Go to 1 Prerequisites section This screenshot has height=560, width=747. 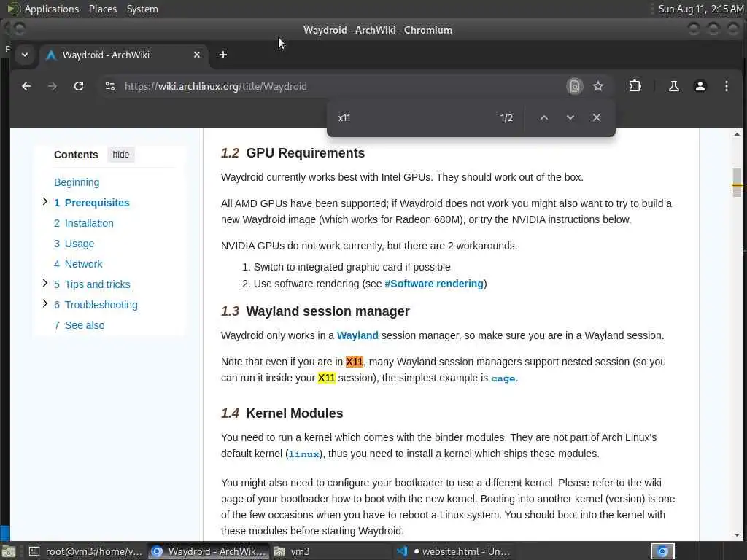[x=91, y=203]
